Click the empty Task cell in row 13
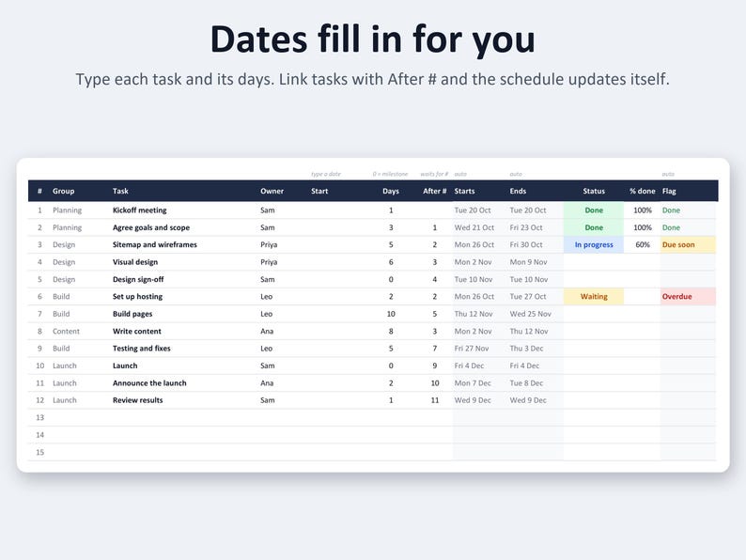 182,417
